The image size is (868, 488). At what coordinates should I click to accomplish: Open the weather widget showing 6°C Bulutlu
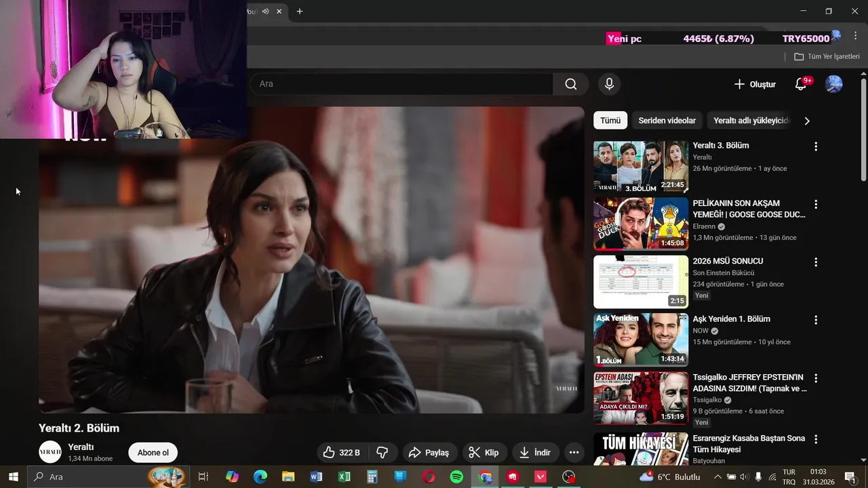coord(671,477)
